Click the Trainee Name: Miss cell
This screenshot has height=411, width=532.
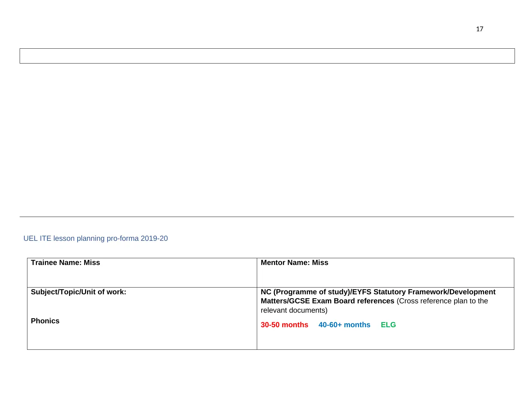(142, 272)
